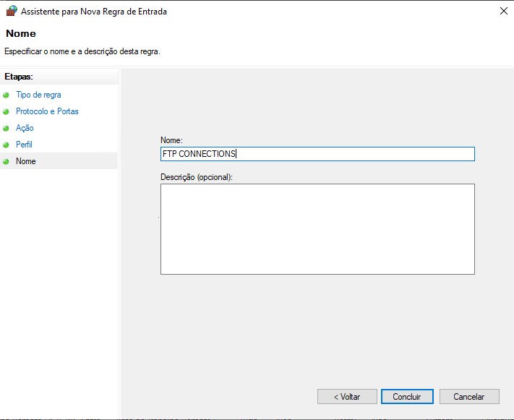
Task: Click the Descrição (opcional) label
Action: (x=196, y=176)
